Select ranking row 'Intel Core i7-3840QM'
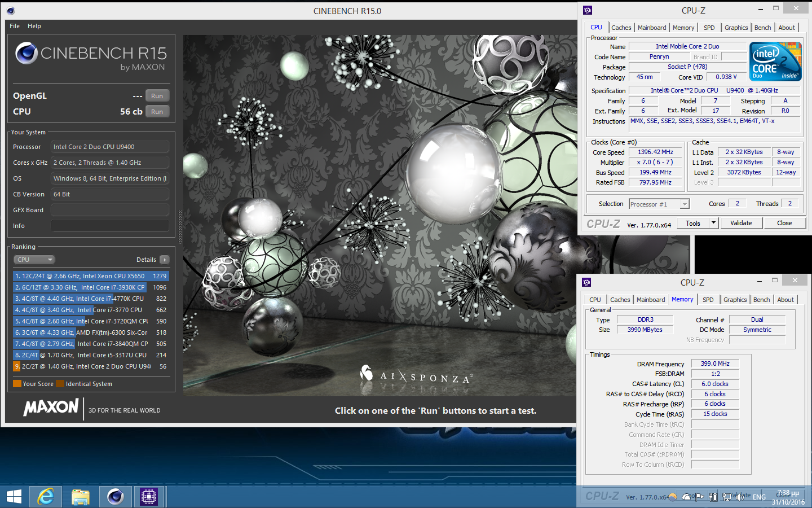This screenshot has width=812, height=508. 91,344
